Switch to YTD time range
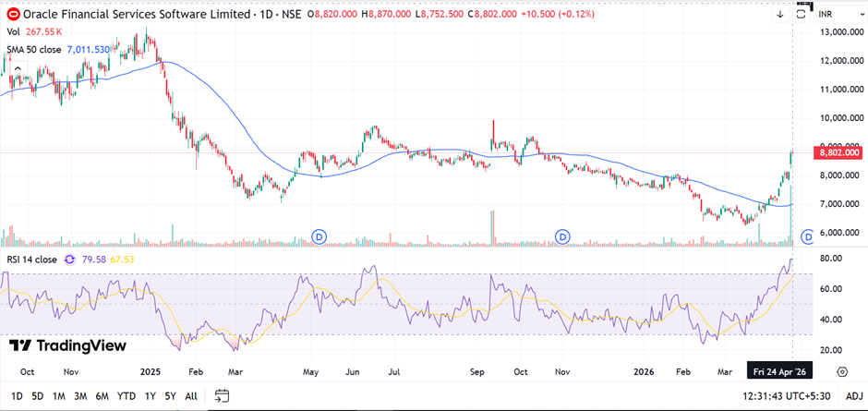 point(127,396)
